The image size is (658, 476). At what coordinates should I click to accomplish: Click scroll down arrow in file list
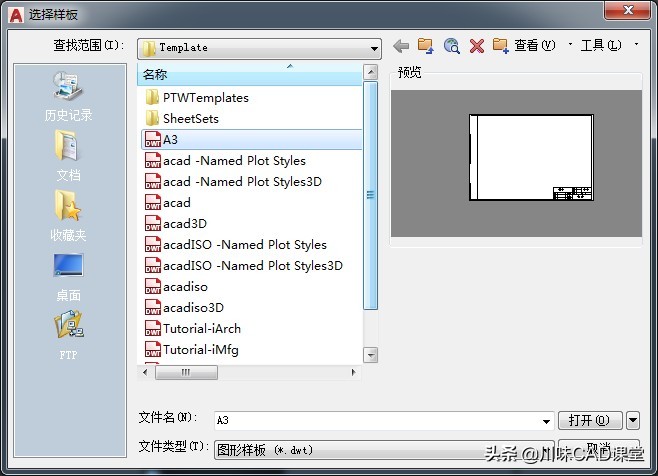click(370, 355)
